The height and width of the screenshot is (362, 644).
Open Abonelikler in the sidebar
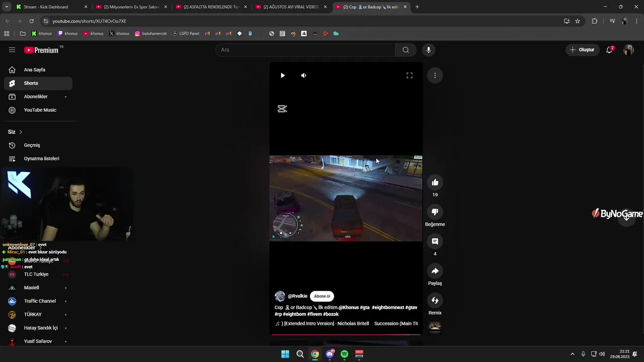pyautogui.click(x=38, y=97)
